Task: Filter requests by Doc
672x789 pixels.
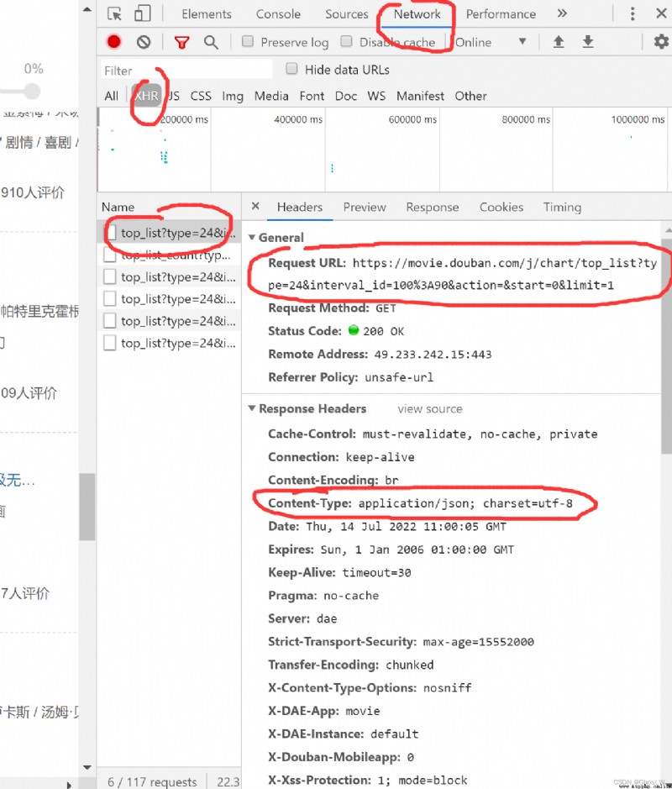Action: tap(346, 96)
